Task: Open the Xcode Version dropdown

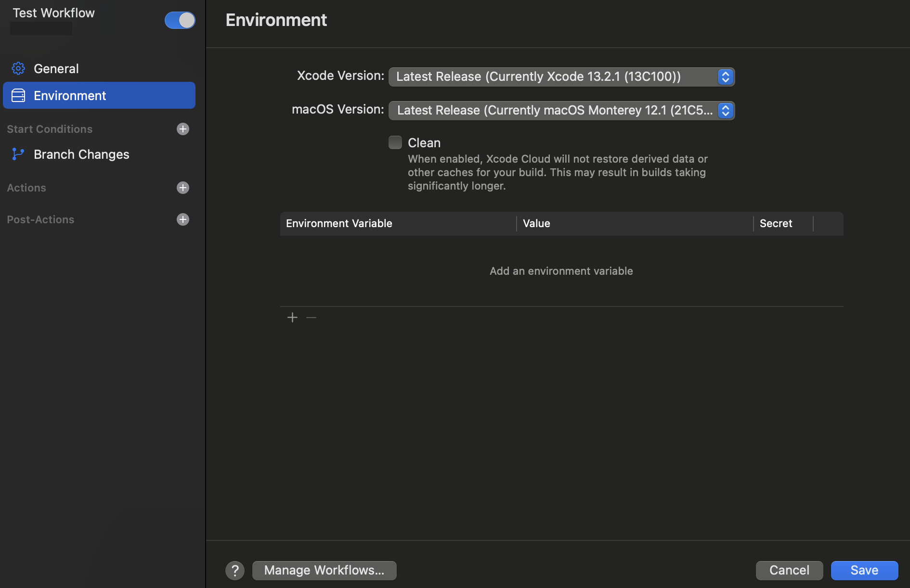Action: click(561, 77)
